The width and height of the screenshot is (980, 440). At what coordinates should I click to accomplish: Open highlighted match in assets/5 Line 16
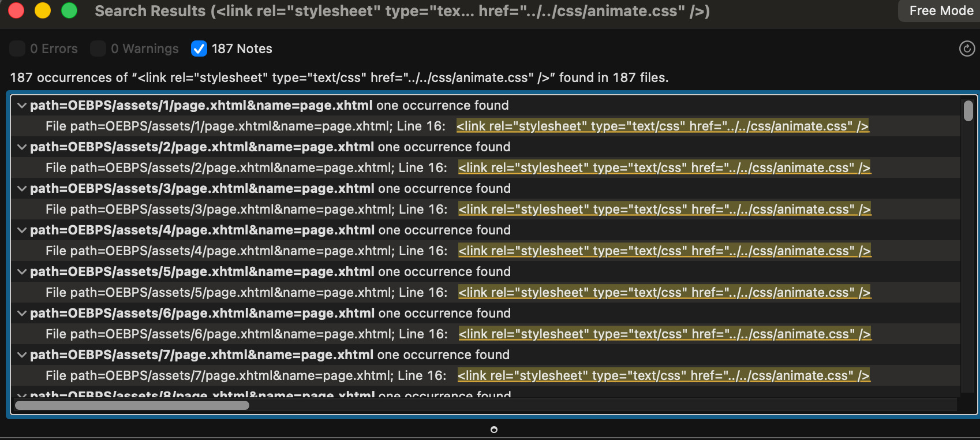pos(665,292)
